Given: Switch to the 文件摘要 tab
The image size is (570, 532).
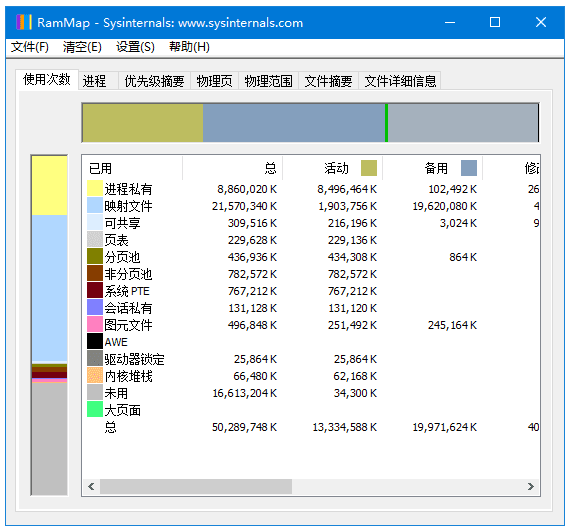Looking at the screenshot, I should coord(329,81).
